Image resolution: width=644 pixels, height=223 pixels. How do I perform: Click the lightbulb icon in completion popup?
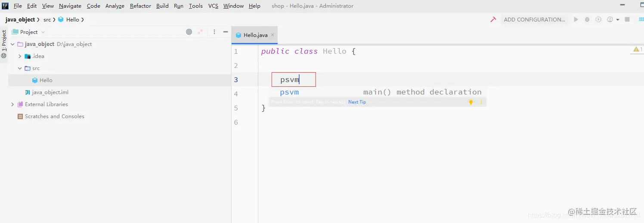click(471, 102)
